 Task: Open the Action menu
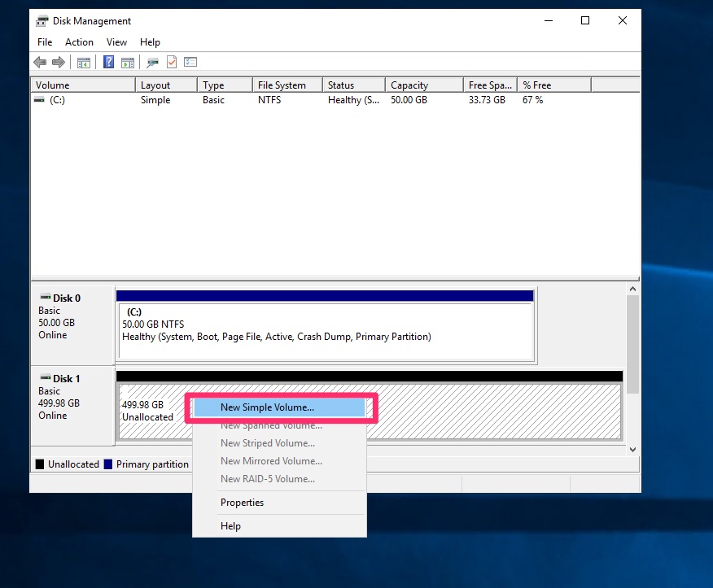(79, 42)
